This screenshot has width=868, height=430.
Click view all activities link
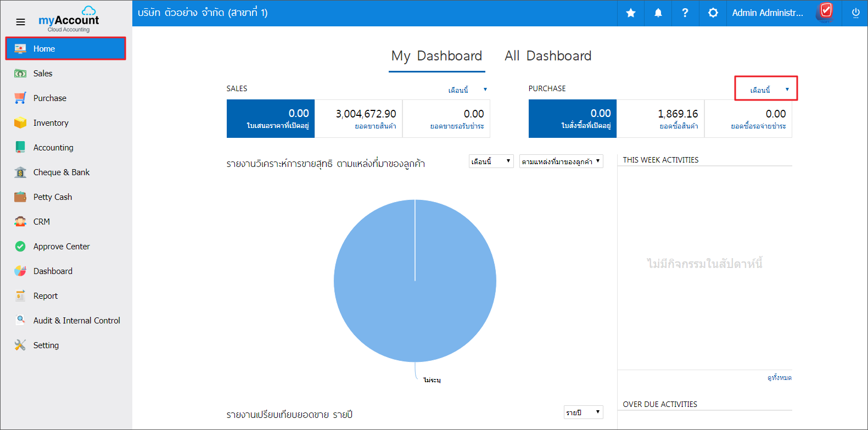click(779, 378)
